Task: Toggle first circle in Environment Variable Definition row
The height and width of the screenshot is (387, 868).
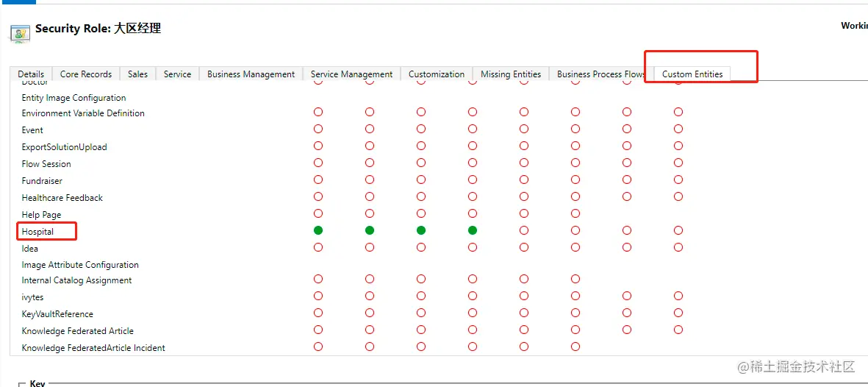Action: (x=318, y=112)
